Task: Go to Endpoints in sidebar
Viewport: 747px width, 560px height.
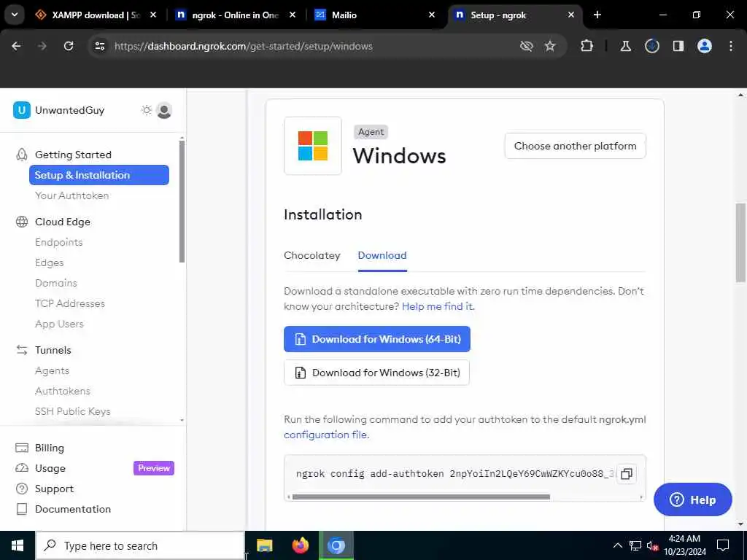Action: [58, 242]
